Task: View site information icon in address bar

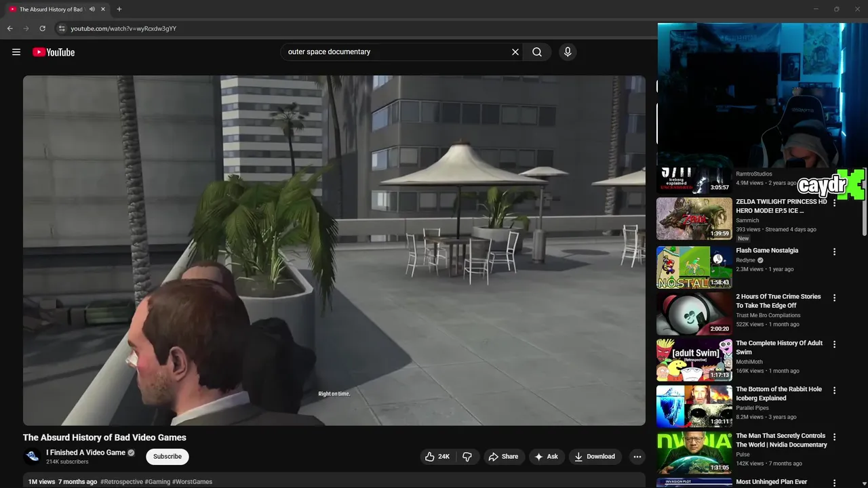Action: tap(62, 28)
